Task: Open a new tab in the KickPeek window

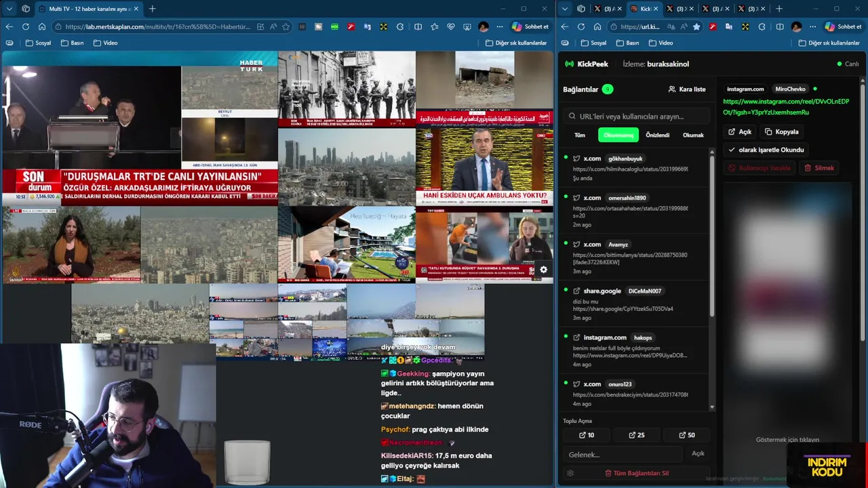Action: point(778,9)
